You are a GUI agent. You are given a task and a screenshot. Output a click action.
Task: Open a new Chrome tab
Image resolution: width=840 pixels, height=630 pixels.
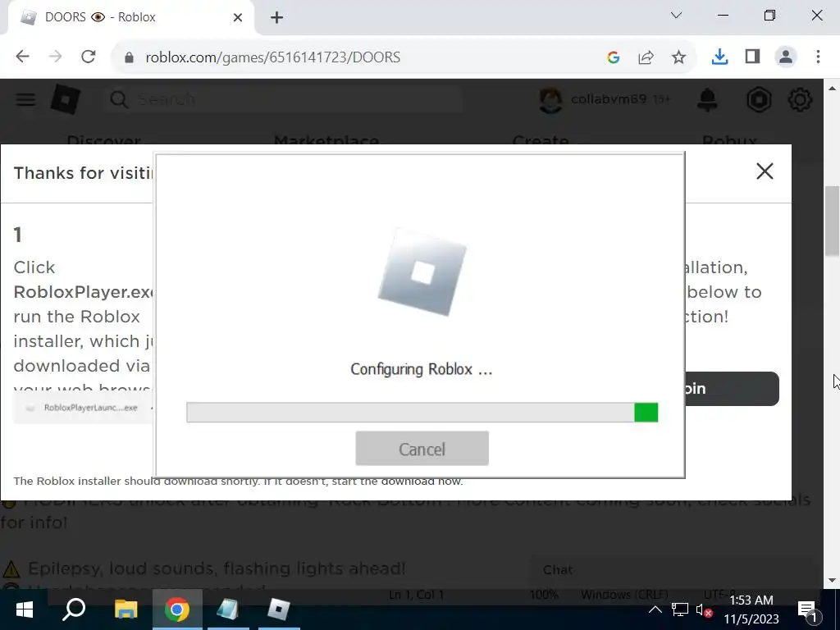[x=276, y=18]
